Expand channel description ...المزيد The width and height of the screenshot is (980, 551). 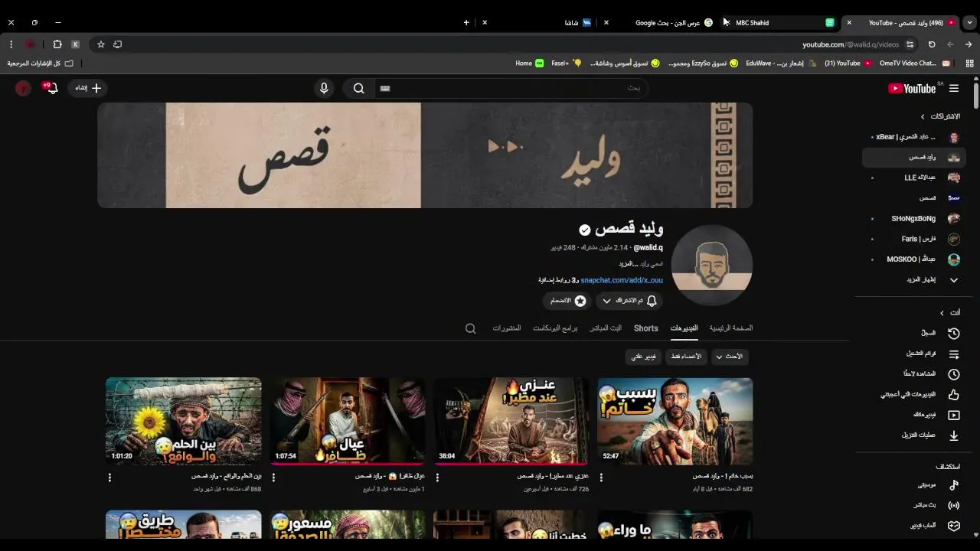point(628,263)
